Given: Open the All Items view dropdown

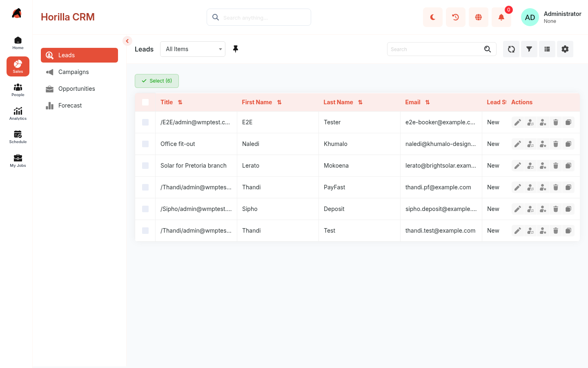Looking at the screenshot, I should pyautogui.click(x=193, y=49).
